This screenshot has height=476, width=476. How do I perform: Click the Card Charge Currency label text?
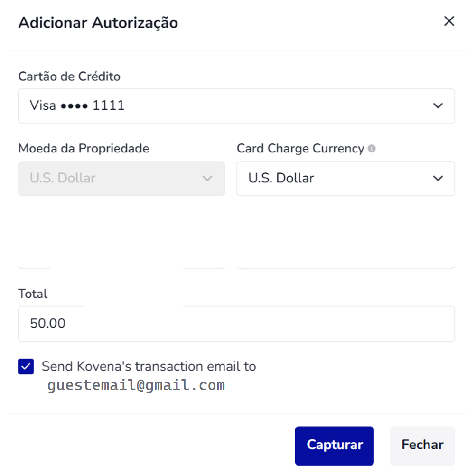pyautogui.click(x=300, y=149)
